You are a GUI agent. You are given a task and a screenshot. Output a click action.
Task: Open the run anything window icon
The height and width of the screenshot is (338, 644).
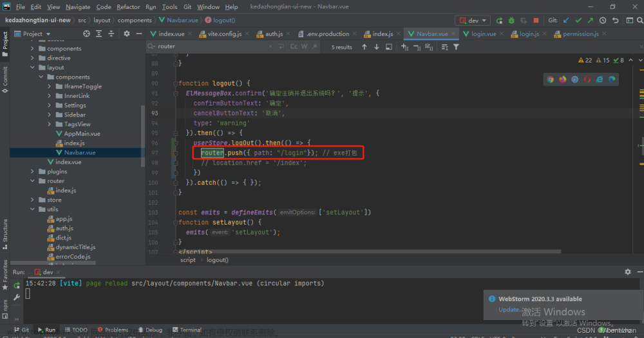[x=629, y=20]
